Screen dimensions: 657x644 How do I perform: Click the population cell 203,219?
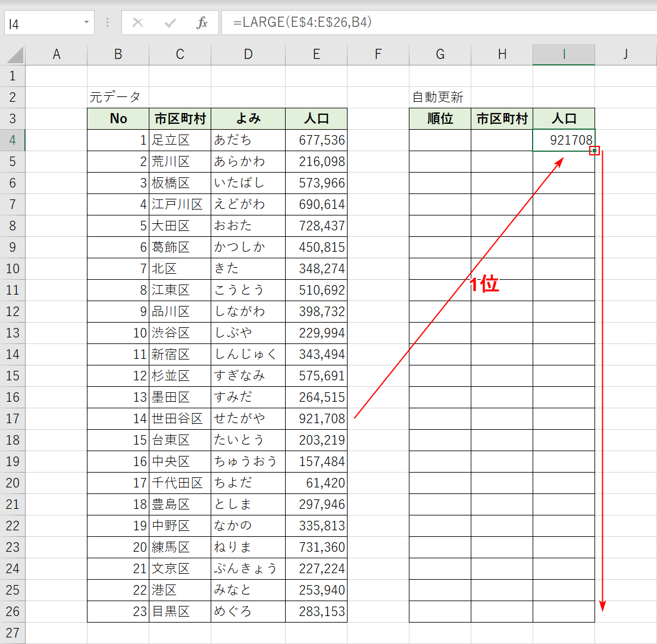tap(317, 440)
